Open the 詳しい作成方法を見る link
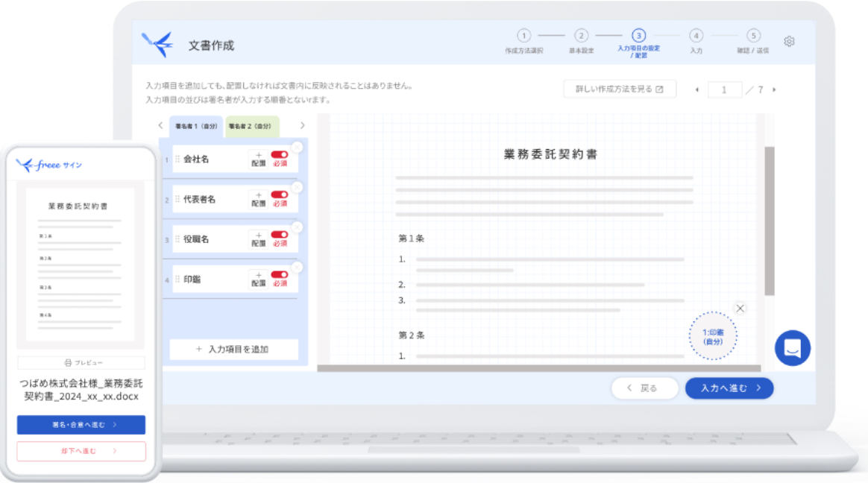 [x=619, y=89]
